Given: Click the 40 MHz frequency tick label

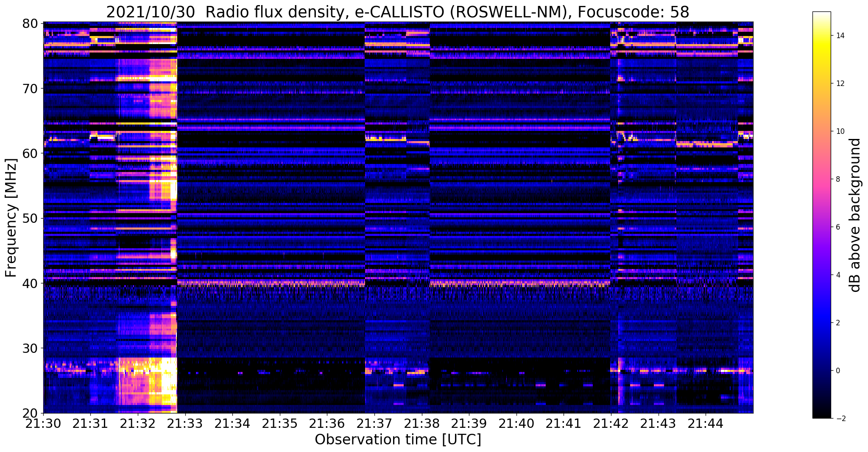Looking at the screenshot, I should (30, 283).
